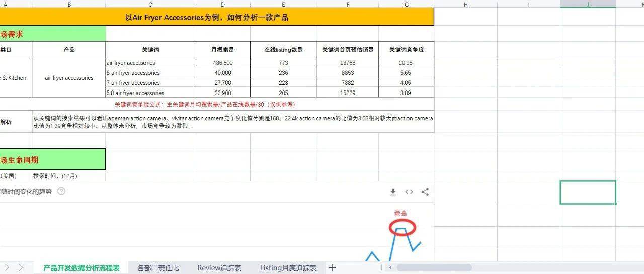
Task: Select column C by its header
Action: [150, 4]
